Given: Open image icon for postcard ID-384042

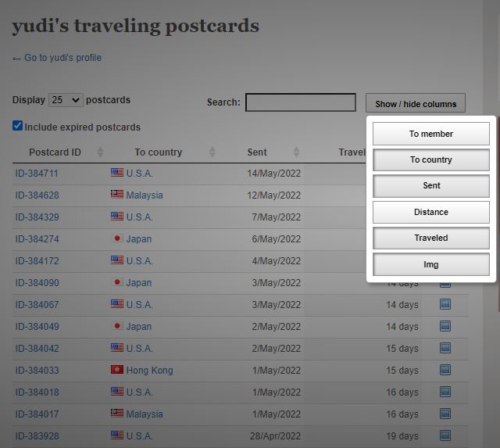Looking at the screenshot, I should [x=445, y=348].
